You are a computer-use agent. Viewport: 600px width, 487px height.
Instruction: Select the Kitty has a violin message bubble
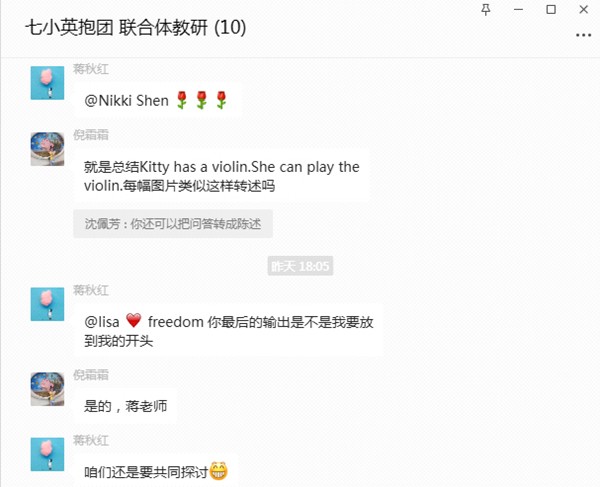pyautogui.click(x=222, y=176)
